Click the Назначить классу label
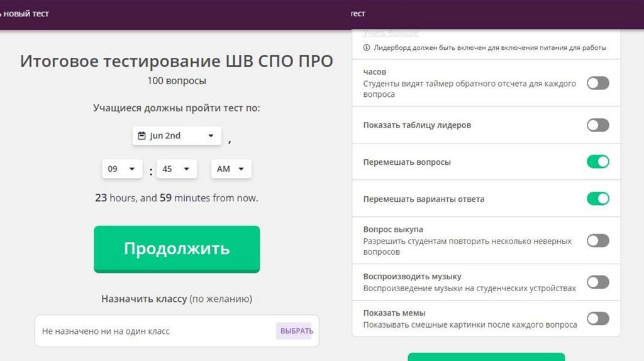Image resolution: width=644 pixels, height=361 pixels. 144,299
